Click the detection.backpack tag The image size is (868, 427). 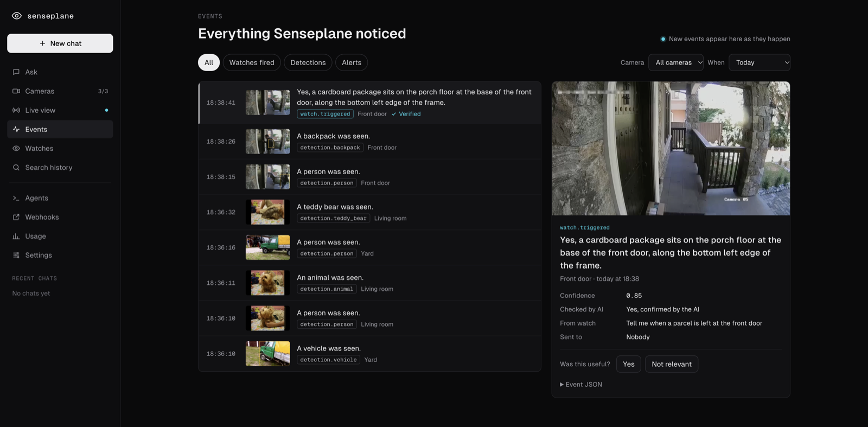(330, 148)
